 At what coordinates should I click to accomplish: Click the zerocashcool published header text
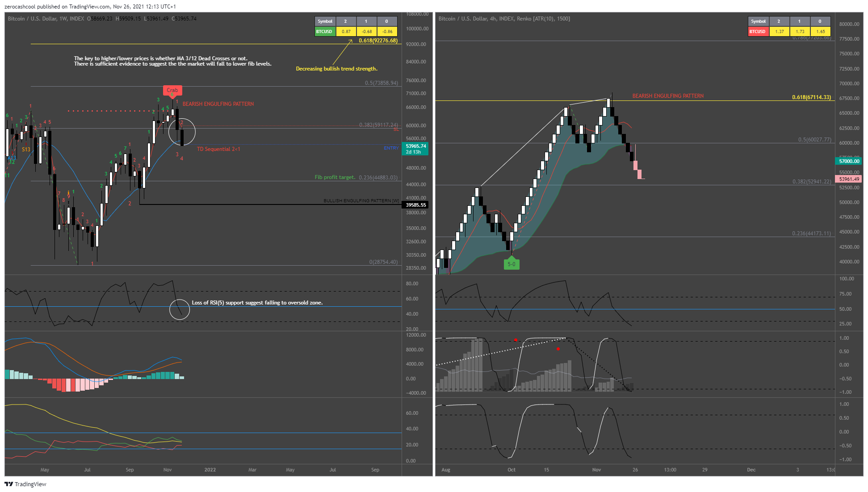[x=90, y=7]
